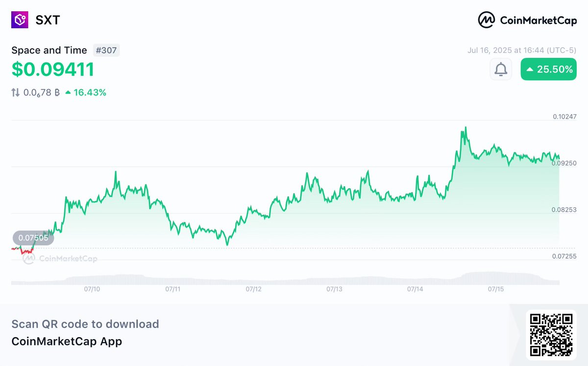Click the 0.10247 axis label

coord(565,117)
